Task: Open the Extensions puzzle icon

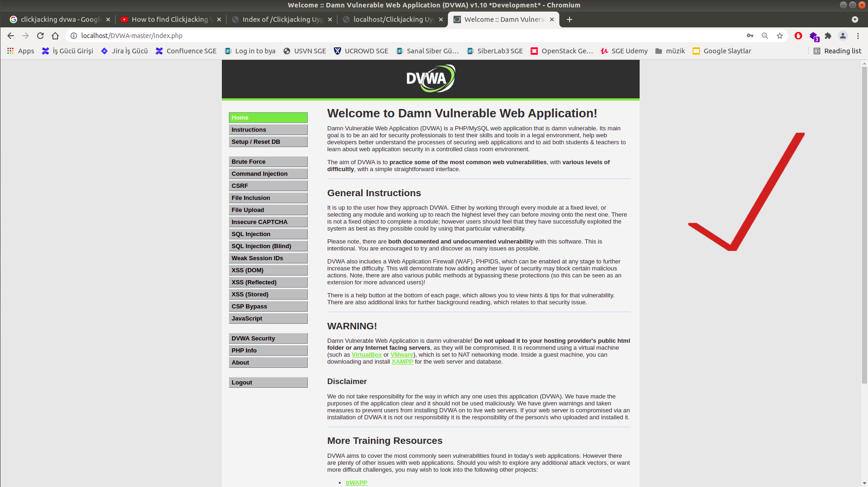Action: click(x=828, y=36)
